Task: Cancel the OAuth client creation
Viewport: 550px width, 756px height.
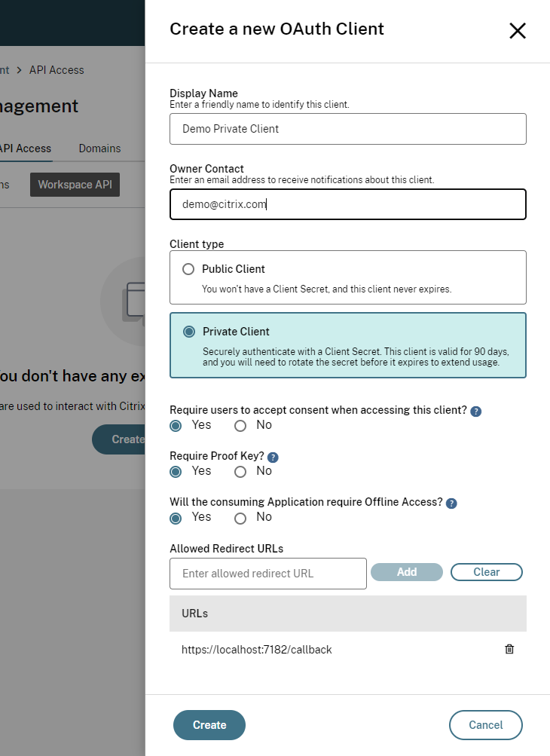Action: coord(485,725)
